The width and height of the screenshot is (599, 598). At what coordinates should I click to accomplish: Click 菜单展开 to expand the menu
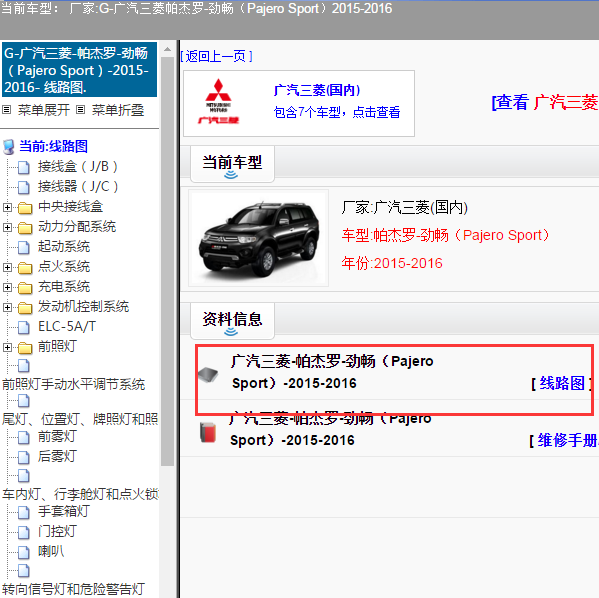[44, 110]
